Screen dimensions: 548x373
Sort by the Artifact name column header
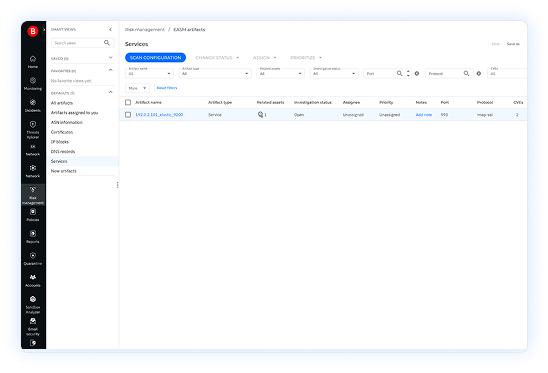click(x=149, y=102)
